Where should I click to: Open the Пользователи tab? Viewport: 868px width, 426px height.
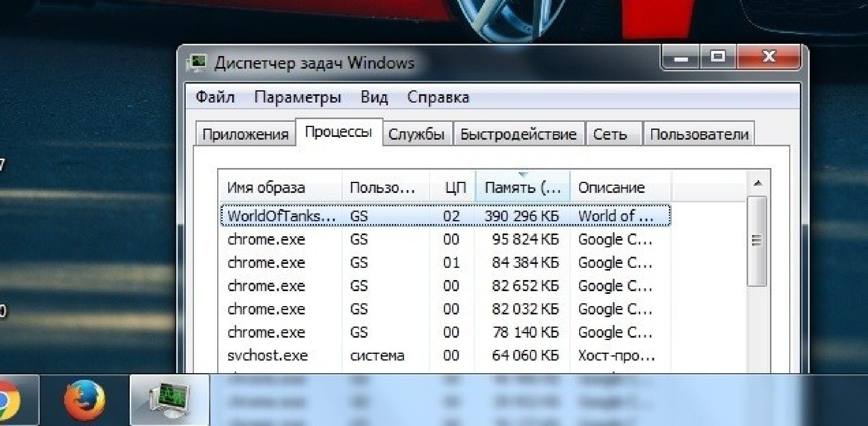(x=699, y=134)
